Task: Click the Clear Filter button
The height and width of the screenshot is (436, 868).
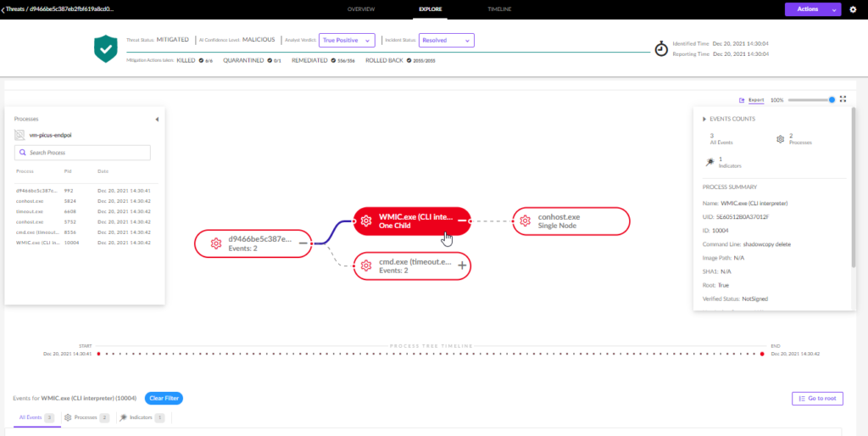Action: 164,398
